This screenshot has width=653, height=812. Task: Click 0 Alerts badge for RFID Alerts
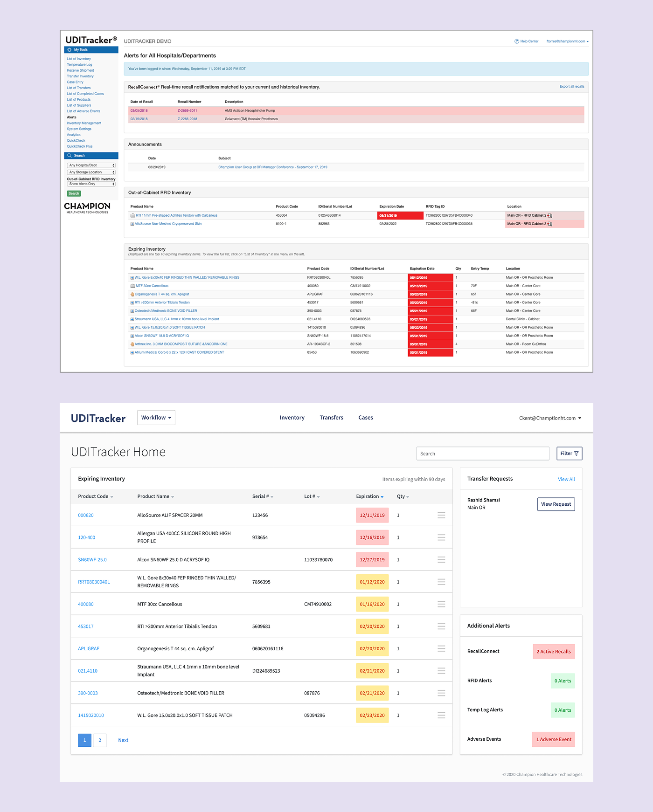coord(563,681)
